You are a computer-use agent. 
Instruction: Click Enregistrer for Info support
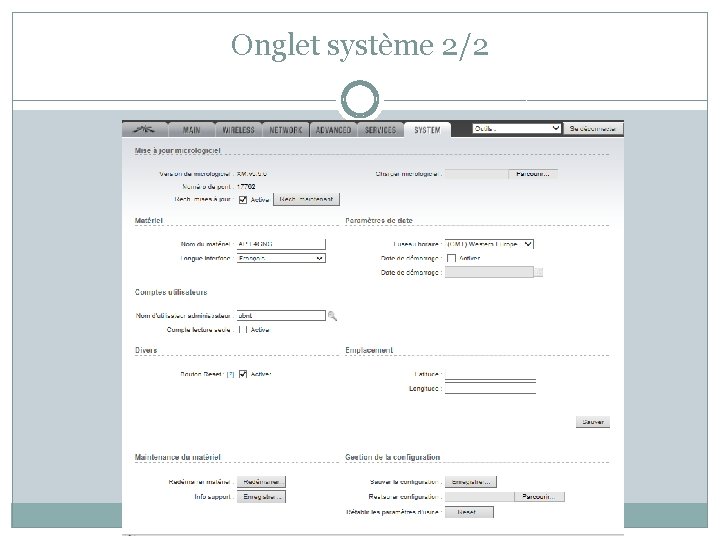tap(261, 497)
